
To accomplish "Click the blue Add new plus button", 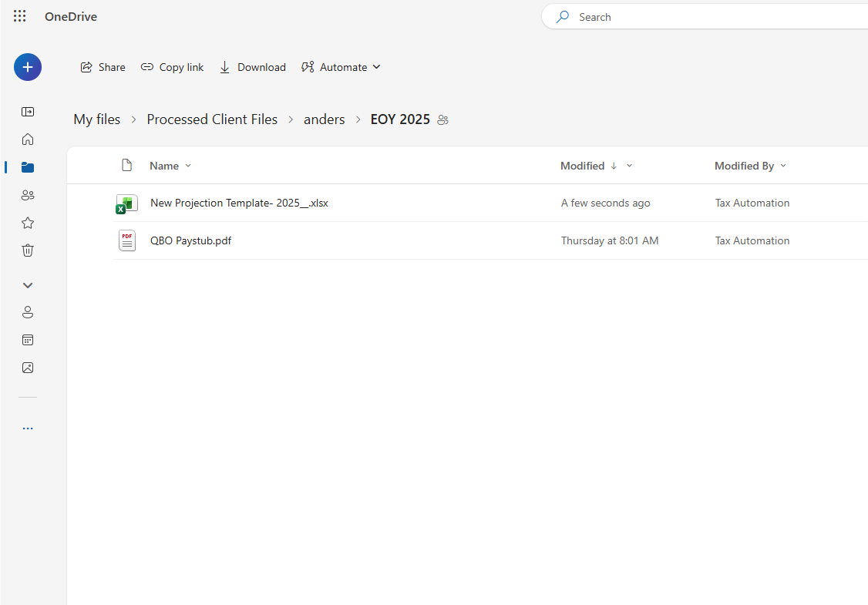I will click(28, 67).
